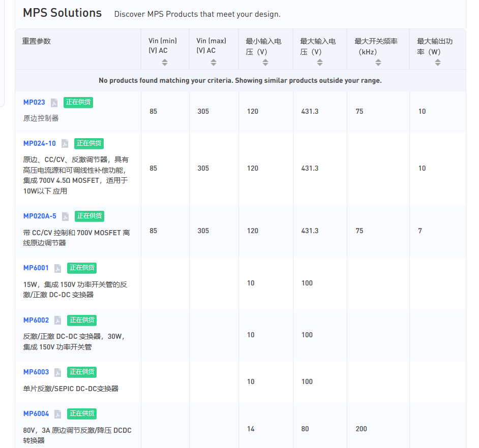Select the MP6002 description text
Image resolution: width=479 pixels, height=448 pixels.
pyautogui.click(x=74, y=341)
